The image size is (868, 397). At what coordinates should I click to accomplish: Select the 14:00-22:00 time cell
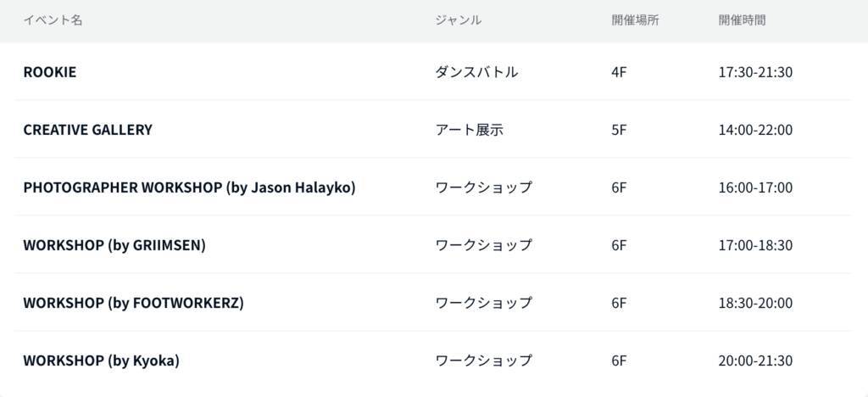pyautogui.click(x=754, y=130)
